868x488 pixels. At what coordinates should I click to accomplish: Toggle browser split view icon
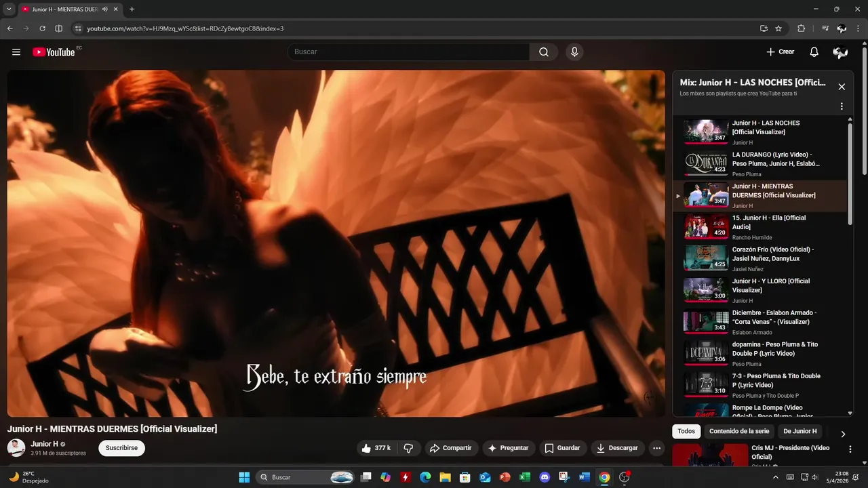(x=58, y=28)
